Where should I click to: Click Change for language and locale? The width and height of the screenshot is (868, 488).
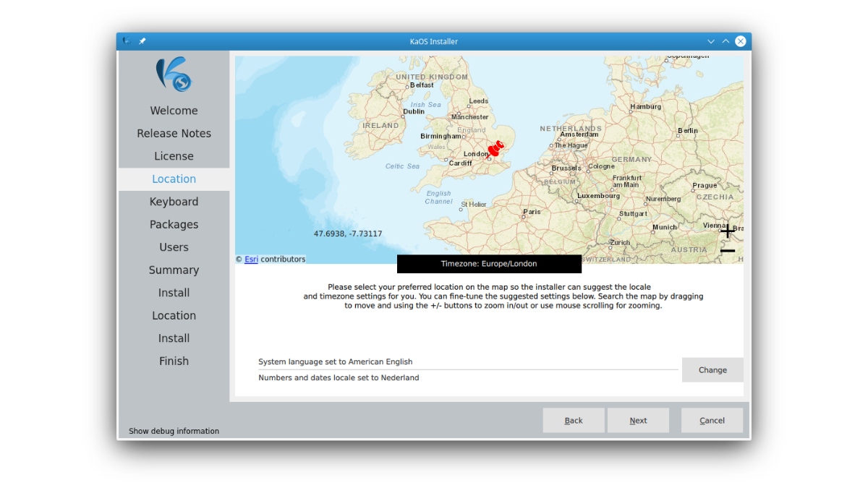(x=712, y=369)
